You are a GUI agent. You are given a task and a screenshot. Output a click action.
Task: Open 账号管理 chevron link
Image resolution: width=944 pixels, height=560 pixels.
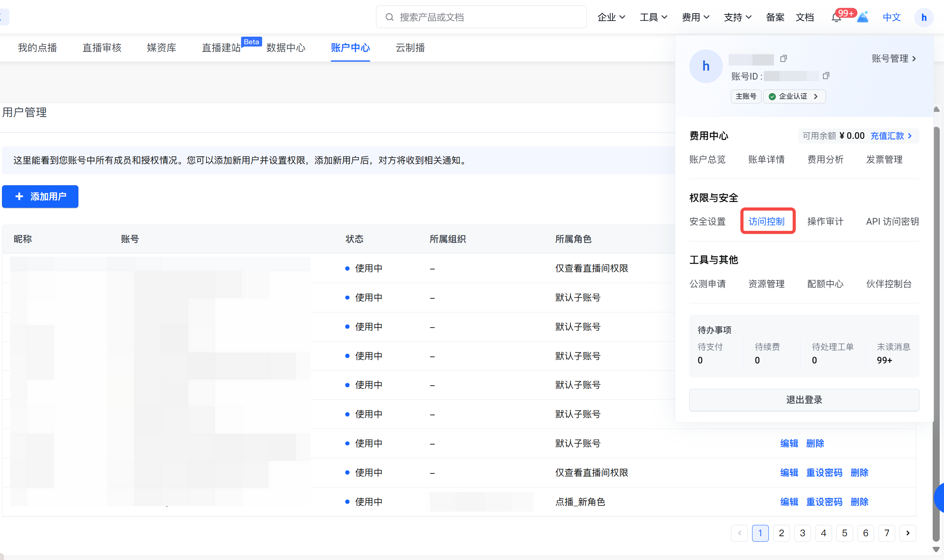coord(894,58)
